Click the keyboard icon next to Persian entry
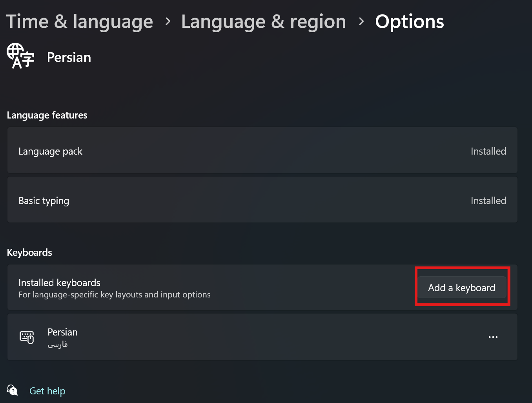Viewport: 532px width, 403px height. [x=26, y=337]
